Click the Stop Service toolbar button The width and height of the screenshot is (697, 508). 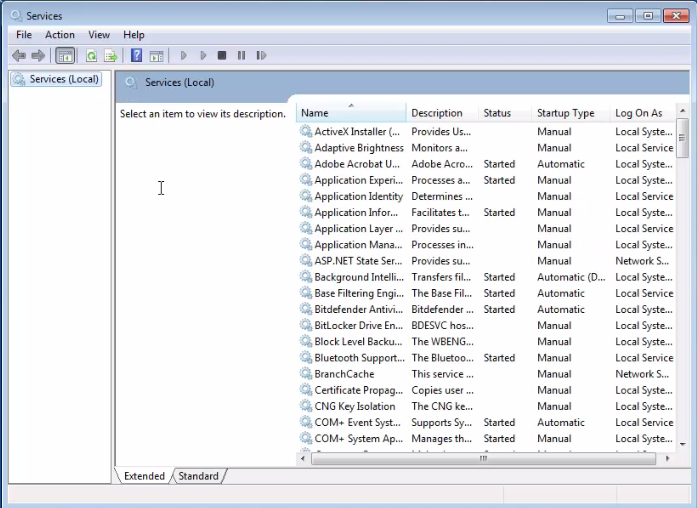222,56
